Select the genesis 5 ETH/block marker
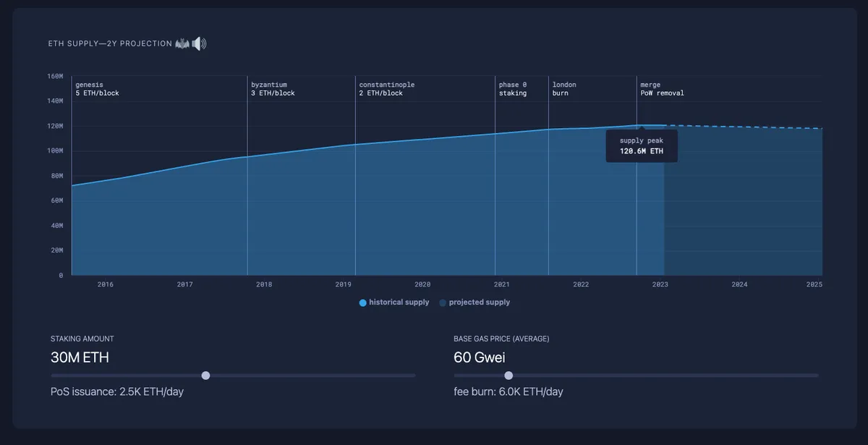868x445 pixels. [x=97, y=89]
